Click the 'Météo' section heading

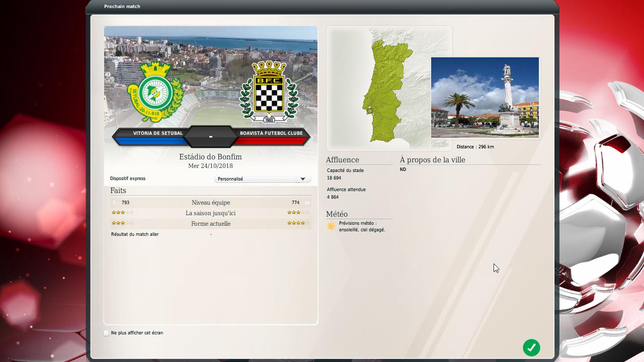337,214
